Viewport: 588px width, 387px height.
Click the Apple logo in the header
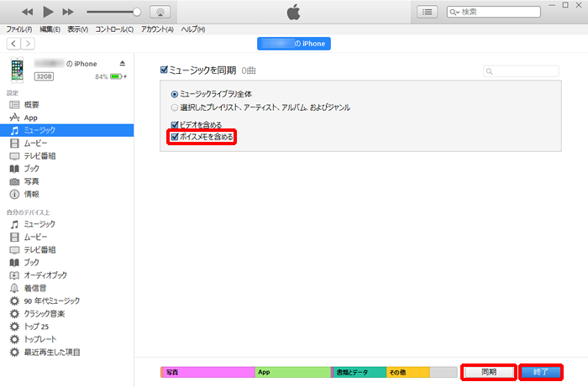tap(293, 12)
